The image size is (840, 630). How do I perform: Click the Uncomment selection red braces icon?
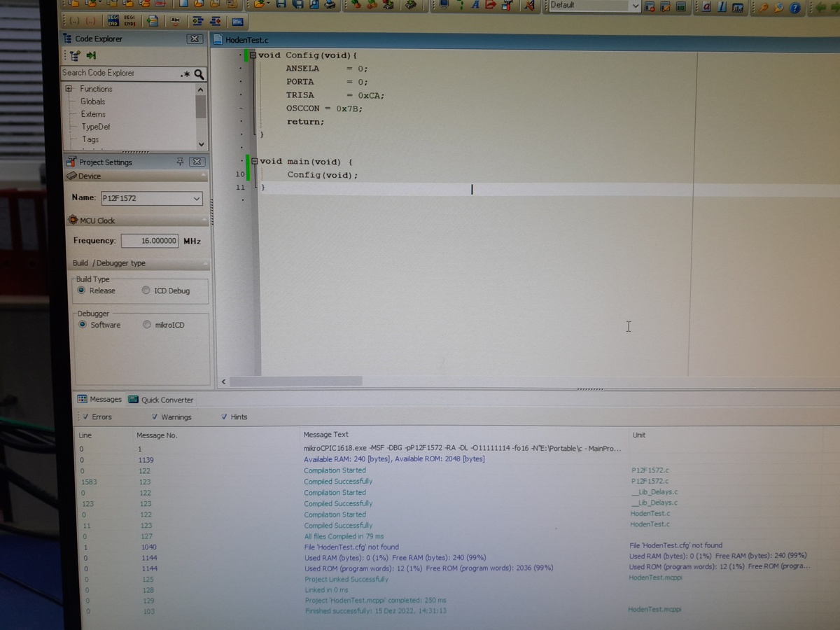pos(90,22)
